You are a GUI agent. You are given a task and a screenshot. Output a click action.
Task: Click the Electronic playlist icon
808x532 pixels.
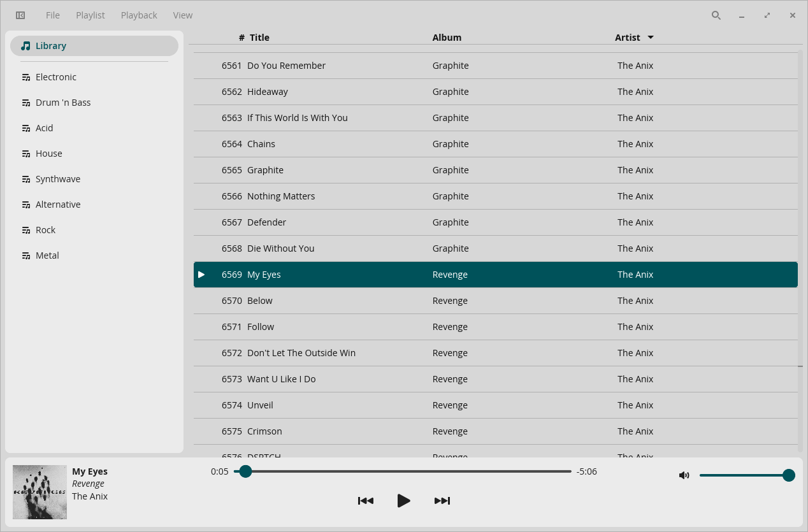pyautogui.click(x=26, y=77)
